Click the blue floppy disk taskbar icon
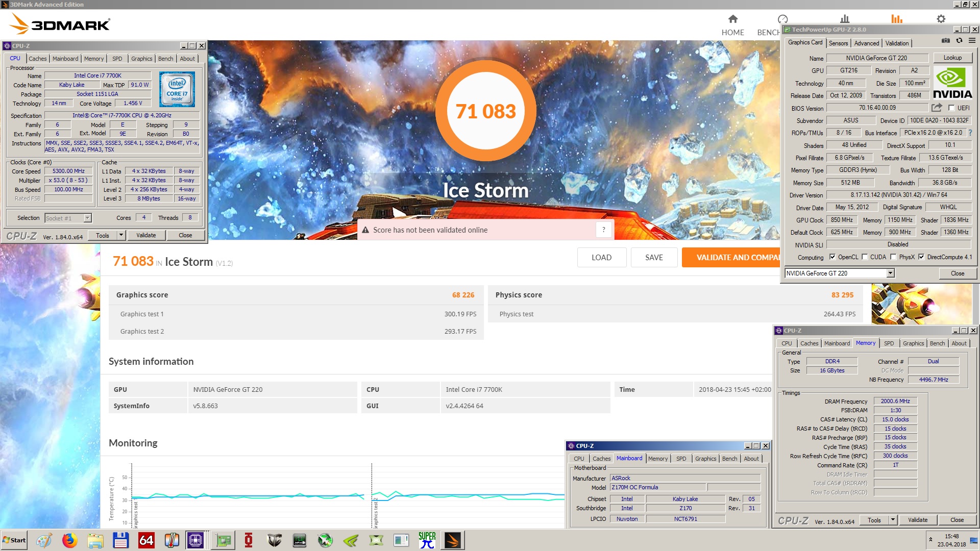980x551 pixels. [x=120, y=540]
